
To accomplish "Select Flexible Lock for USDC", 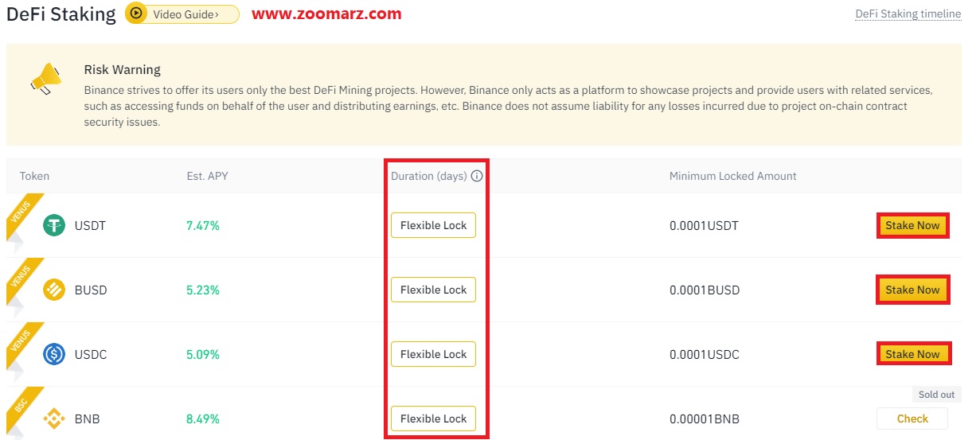I will click(433, 354).
